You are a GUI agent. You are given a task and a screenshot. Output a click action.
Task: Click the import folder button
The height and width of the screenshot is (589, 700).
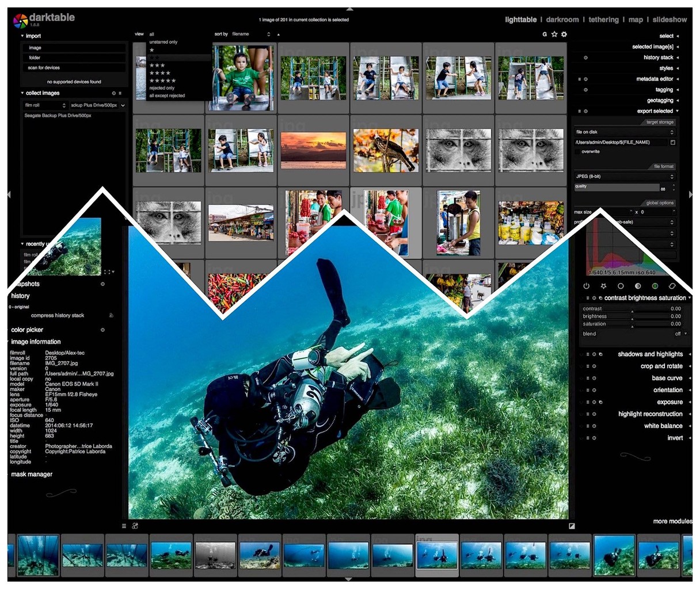74,58
